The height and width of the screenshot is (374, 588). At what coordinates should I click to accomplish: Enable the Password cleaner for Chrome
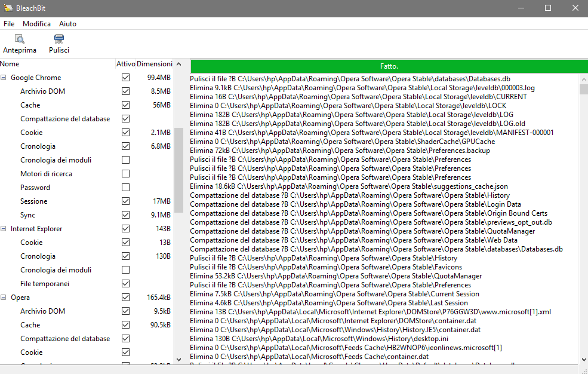(125, 187)
